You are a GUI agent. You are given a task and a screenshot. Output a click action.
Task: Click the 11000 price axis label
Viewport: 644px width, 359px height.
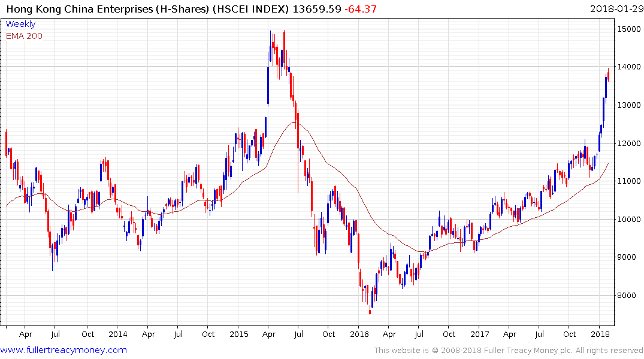click(x=628, y=181)
